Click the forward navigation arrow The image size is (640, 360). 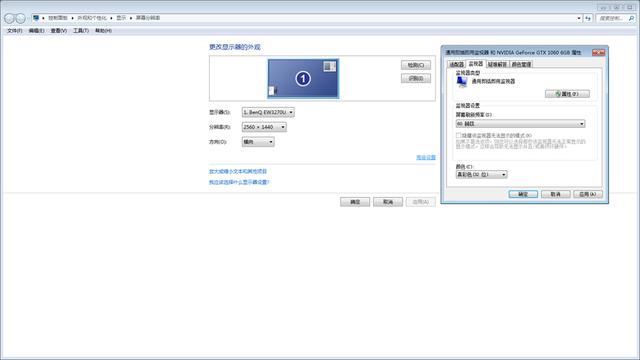pos(20,18)
